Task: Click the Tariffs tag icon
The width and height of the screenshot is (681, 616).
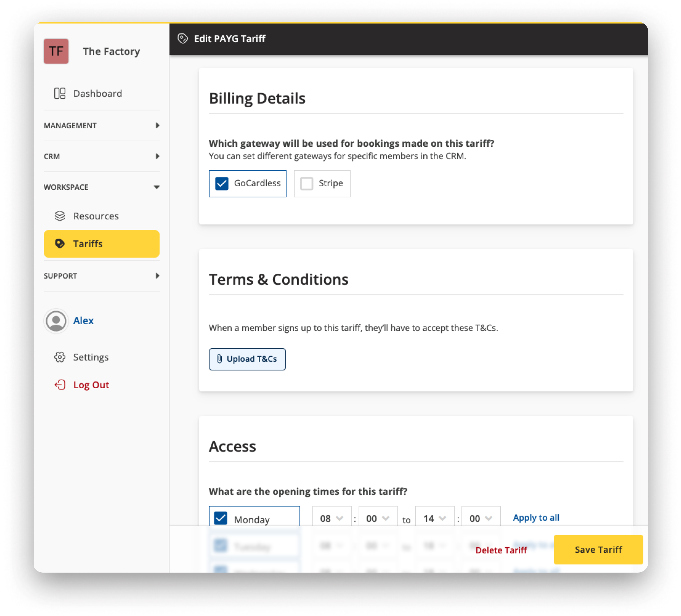Action: click(60, 244)
